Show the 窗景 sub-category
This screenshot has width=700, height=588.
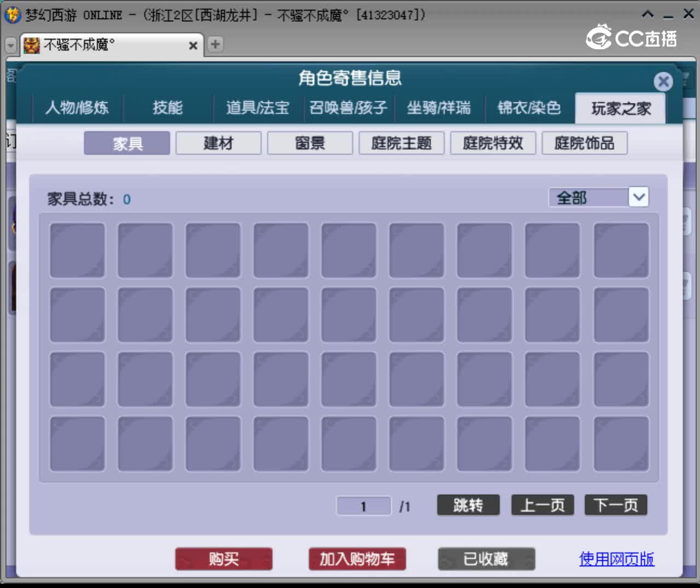(x=310, y=143)
